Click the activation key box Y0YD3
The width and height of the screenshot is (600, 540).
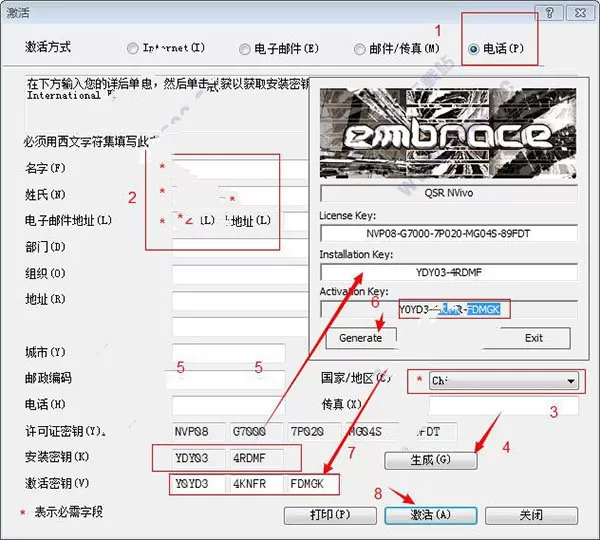[x=199, y=484]
